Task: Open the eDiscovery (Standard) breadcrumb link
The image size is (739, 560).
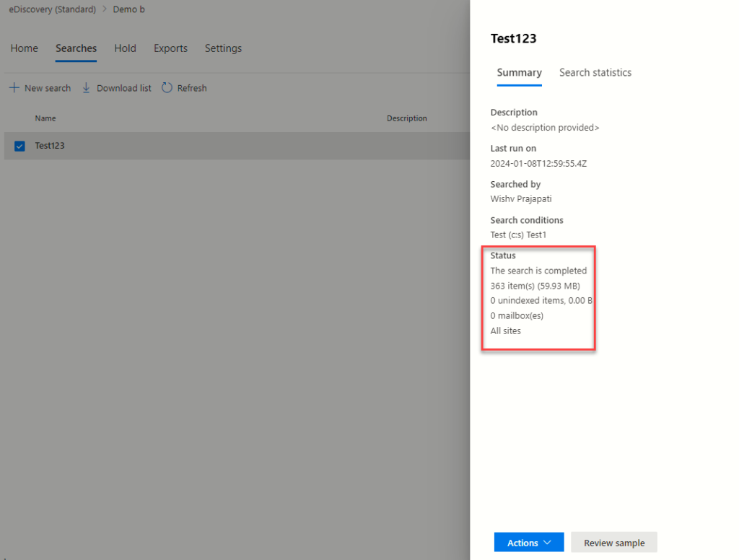Action: point(52,9)
